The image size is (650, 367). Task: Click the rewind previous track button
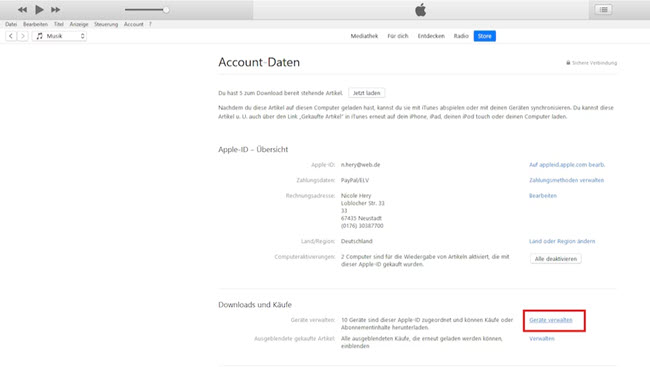coord(22,10)
